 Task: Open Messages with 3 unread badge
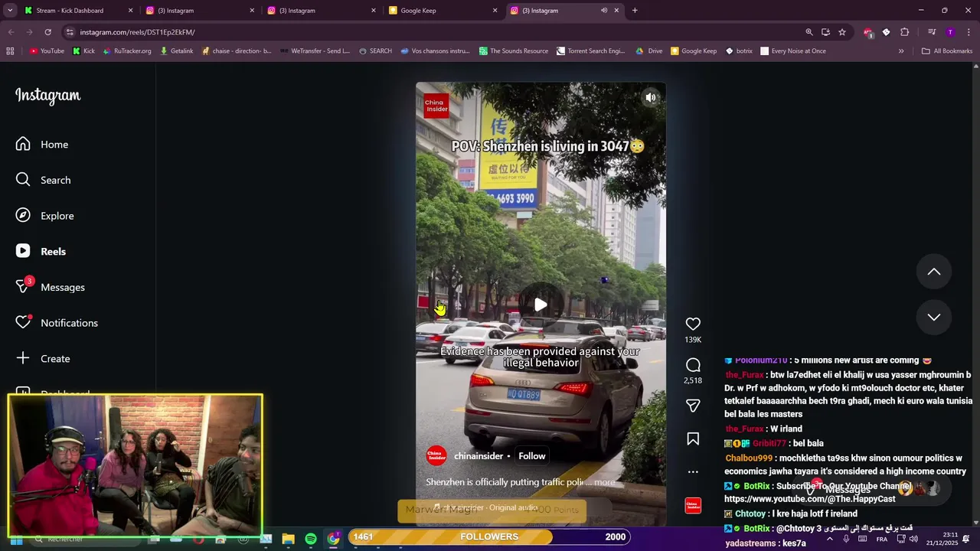tap(51, 287)
